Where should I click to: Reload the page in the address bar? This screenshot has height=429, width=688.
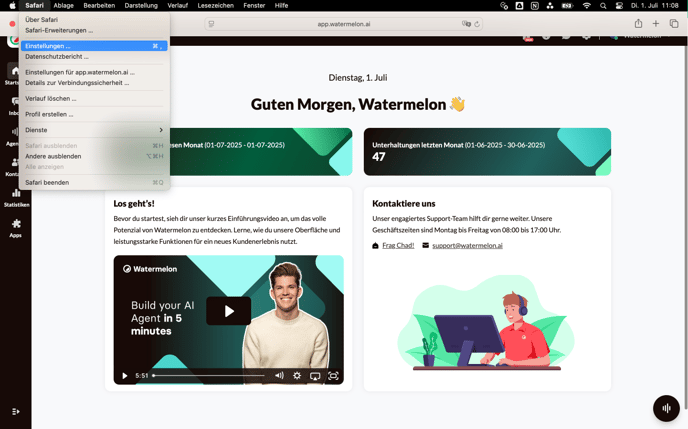tap(477, 24)
